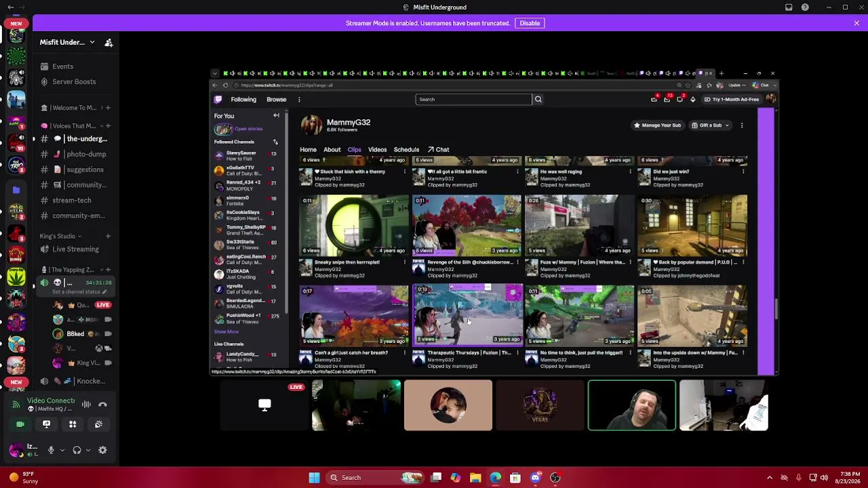
Task: Open the soundboard in the voice panel
Action: pos(98,424)
